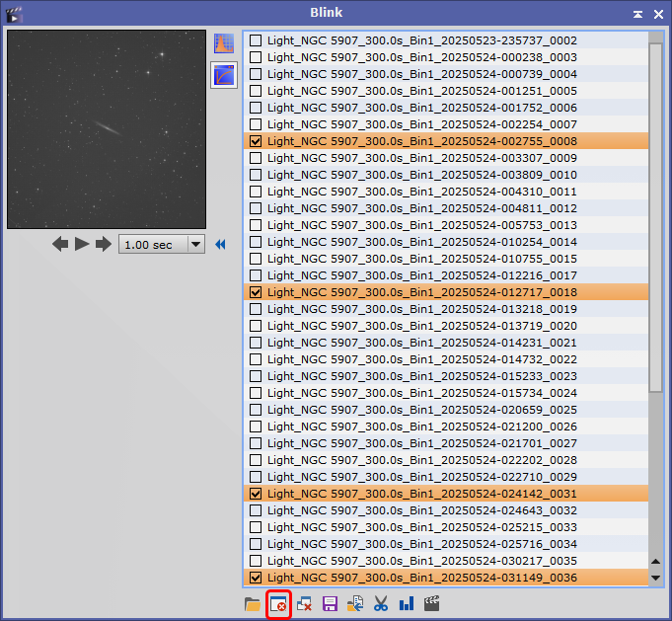The width and height of the screenshot is (672, 621).
Task: Select file ending 003809_0010
Action: pos(446,175)
